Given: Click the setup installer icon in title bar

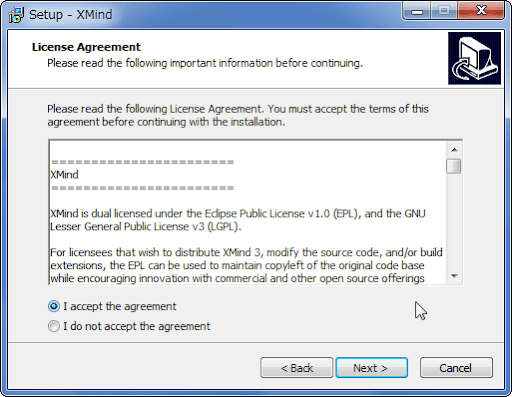Looking at the screenshot, I should click(x=16, y=15).
